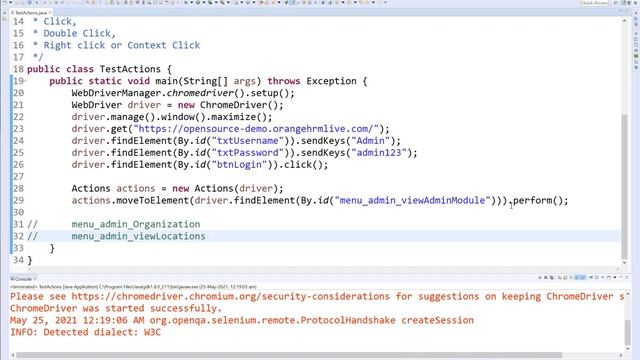Click the class name TestActions on line 18
Viewport: 640px width, 360px height.
point(130,69)
